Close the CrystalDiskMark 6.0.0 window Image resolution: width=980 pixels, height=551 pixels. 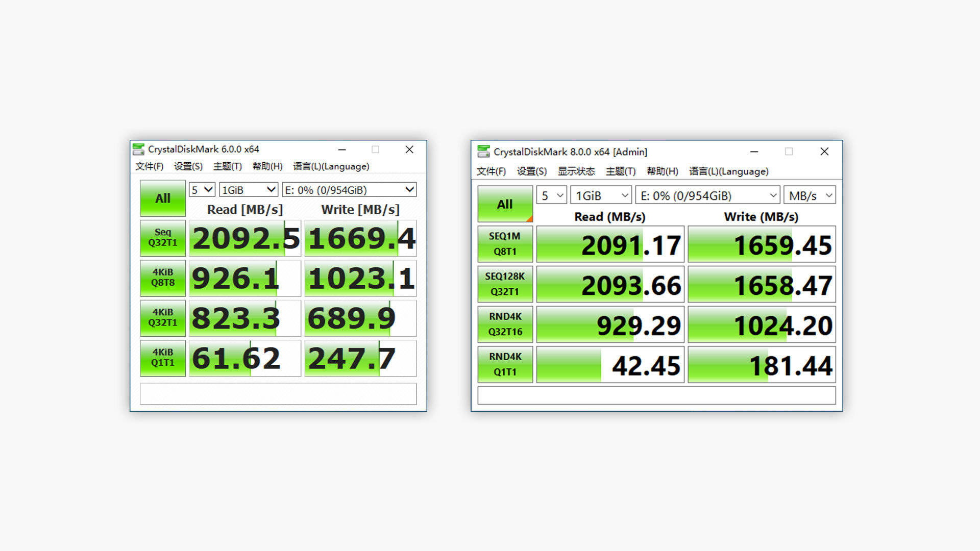pos(409,149)
